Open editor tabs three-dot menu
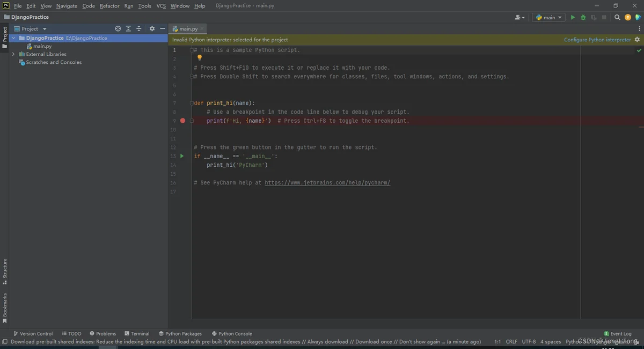The width and height of the screenshot is (644, 349). (x=638, y=28)
